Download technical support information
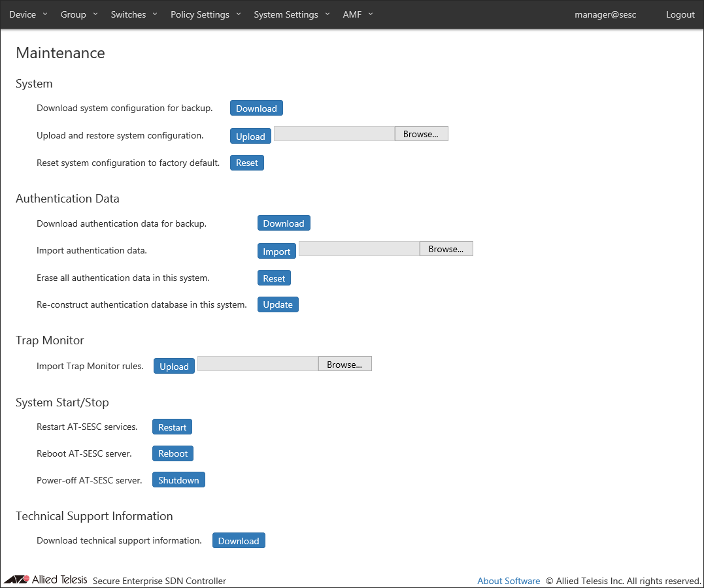The image size is (704, 588). tap(239, 541)
